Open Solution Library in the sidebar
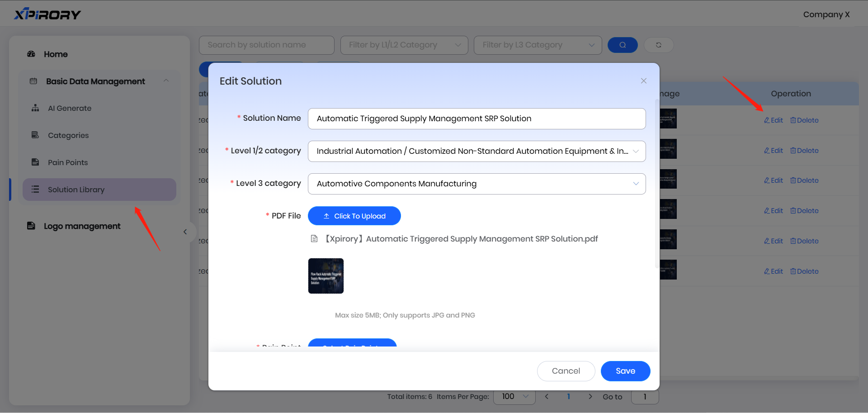The height and width of the screenshot is (413, 868). point(76,190)
